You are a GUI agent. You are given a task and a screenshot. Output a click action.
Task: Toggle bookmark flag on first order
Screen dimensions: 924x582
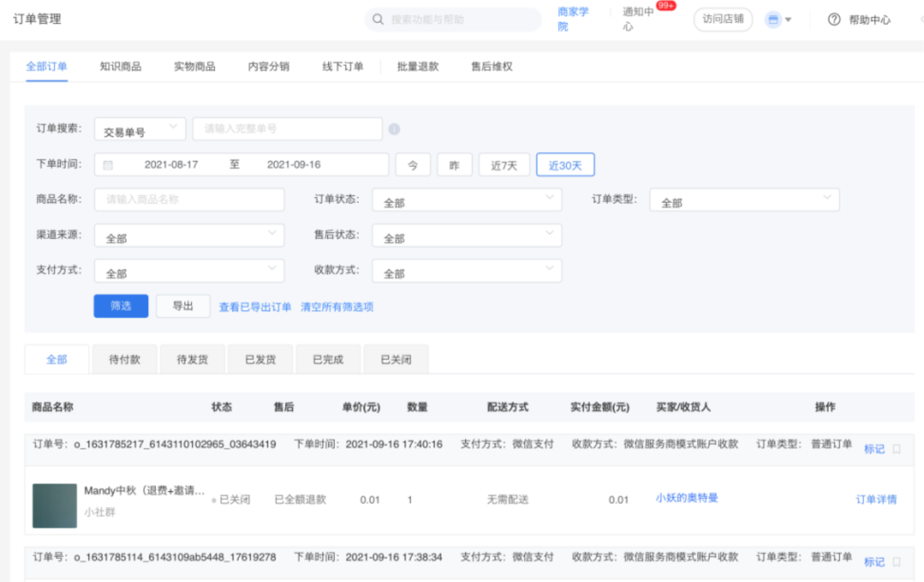coord(896,449)
